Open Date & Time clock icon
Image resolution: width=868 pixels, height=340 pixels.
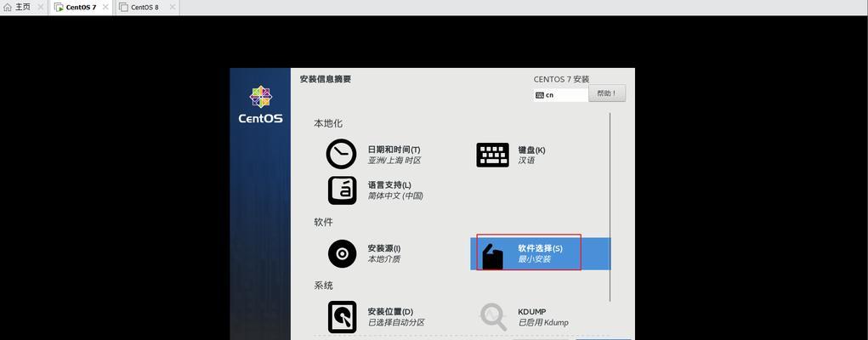341,154
